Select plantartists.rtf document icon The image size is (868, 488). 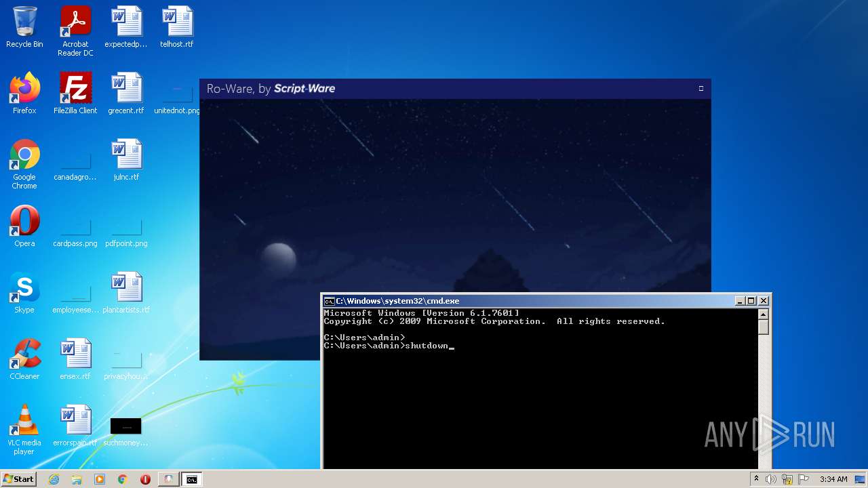pos(126,293)
